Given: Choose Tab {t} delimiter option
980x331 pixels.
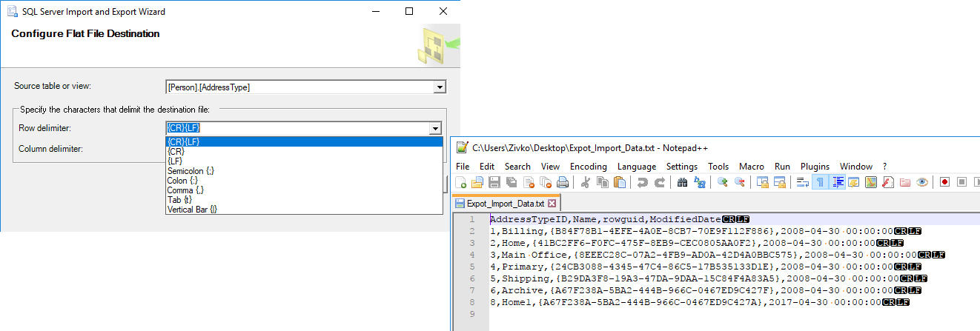Looking at the screenshot, I should 304,200.
